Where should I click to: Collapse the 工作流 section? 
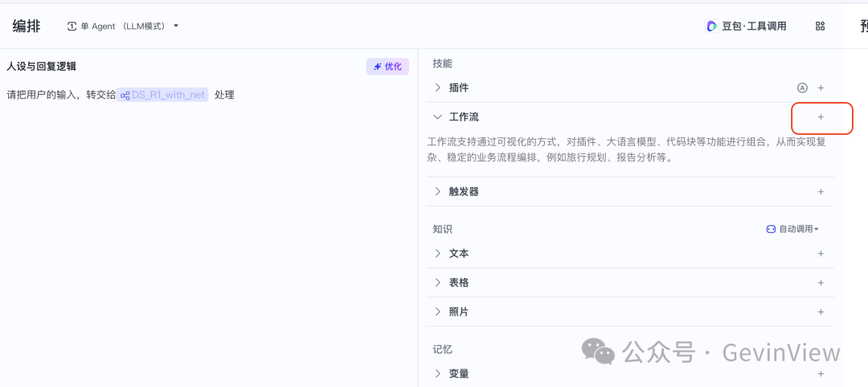(438, 117)
